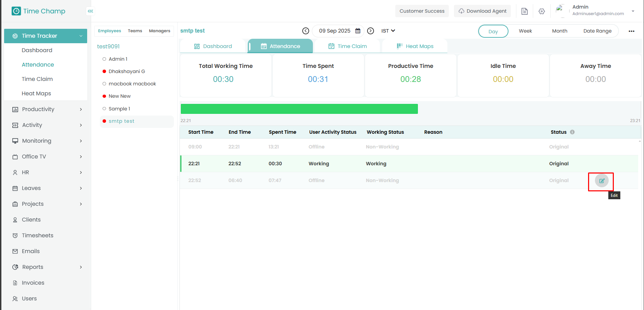Open the Admin account dropdown
Screen dimensions: 644x310
[633, 11]
